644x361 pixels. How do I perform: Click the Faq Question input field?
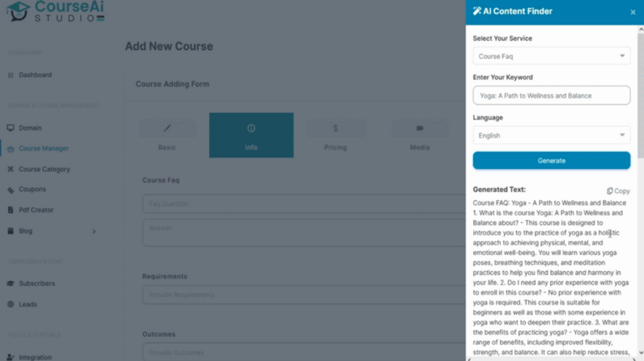coord(304,204)
